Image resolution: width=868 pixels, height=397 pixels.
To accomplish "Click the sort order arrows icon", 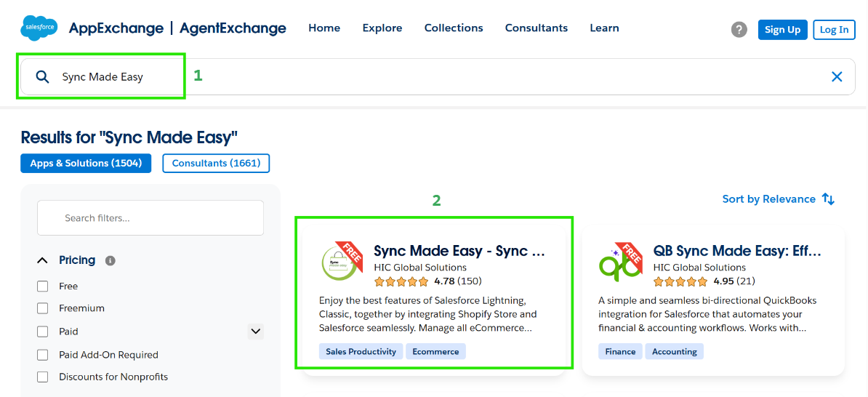I will (828, 199).
